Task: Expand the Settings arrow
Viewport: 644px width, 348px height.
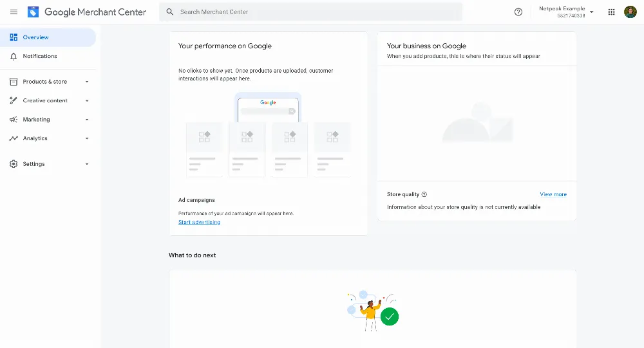Action: click(x=87, y=164)
